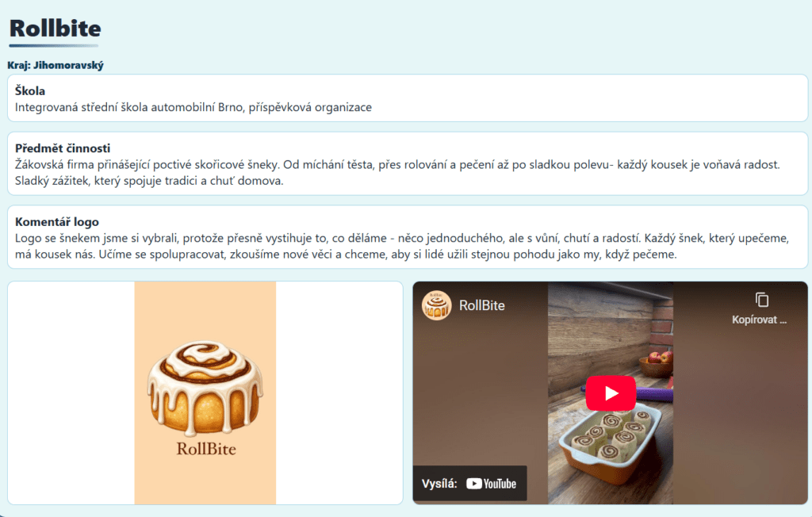Click the 'RollBite' text under the logo
The width and height of the screenshot is (812, 517).
pos(206,449)
